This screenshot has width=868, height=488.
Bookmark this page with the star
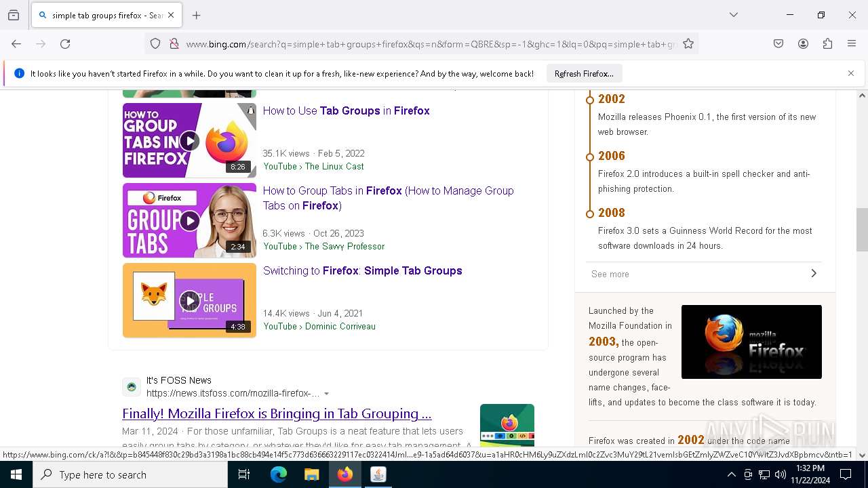point(688,44)
